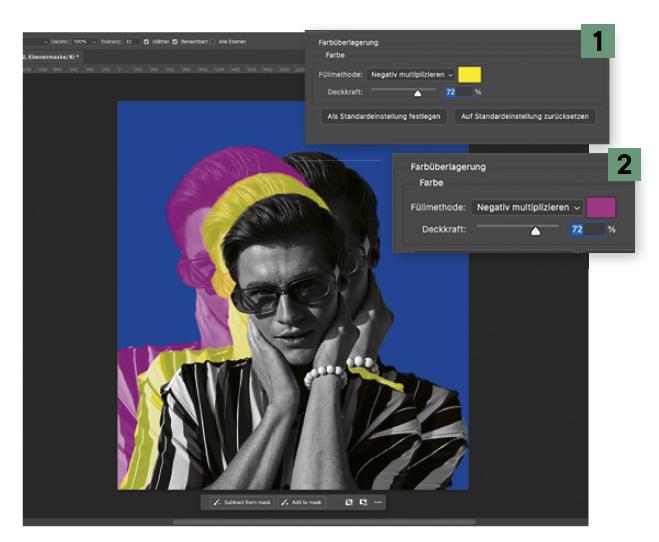Image resolution: width=659 pixels, height=542 pixels.
Task: Click the invert mask icon in contextual bar
Action: pyautogui.click(x=348, y=502)
